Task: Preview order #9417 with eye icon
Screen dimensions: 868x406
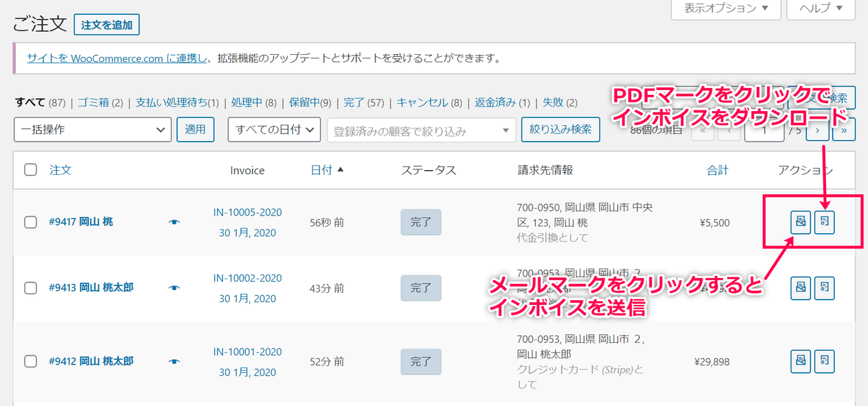Action: click(x=174, y=222)
